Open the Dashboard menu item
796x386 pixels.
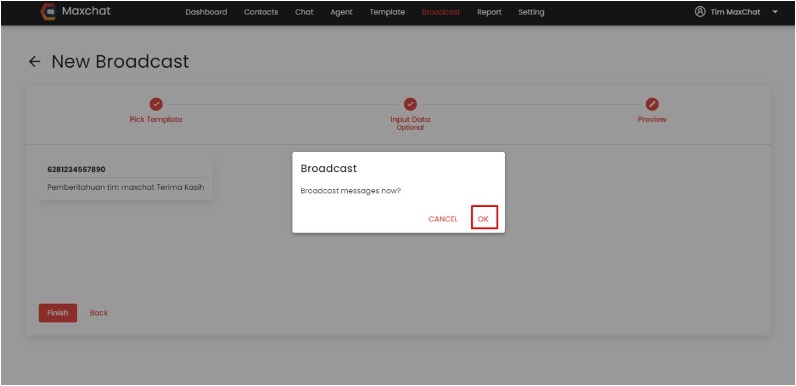coord(206,12)
